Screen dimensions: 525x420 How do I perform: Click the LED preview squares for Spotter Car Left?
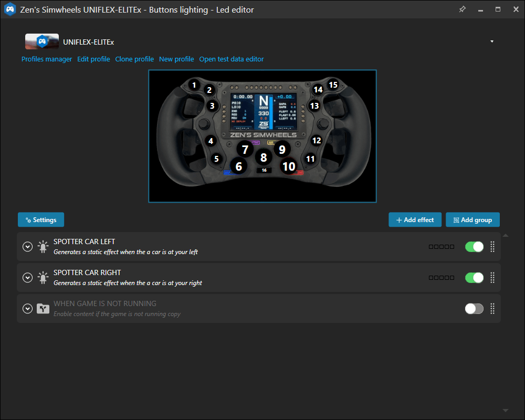[442, 247]
